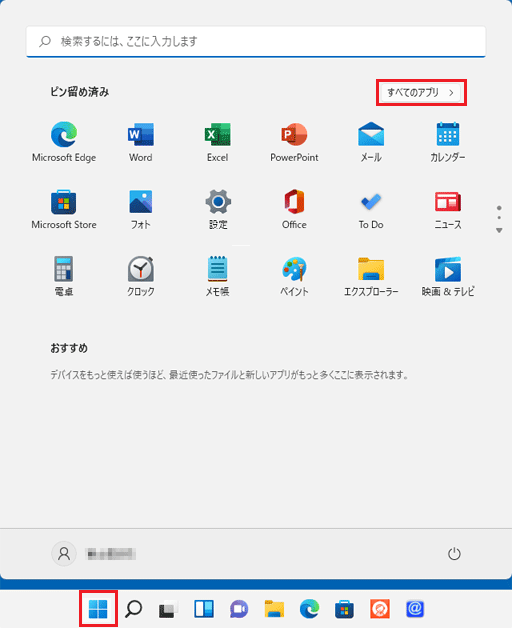This screenshot has height=628, width=512.
Task: Open Task View on the taskbar
Action: pos(169,609)
